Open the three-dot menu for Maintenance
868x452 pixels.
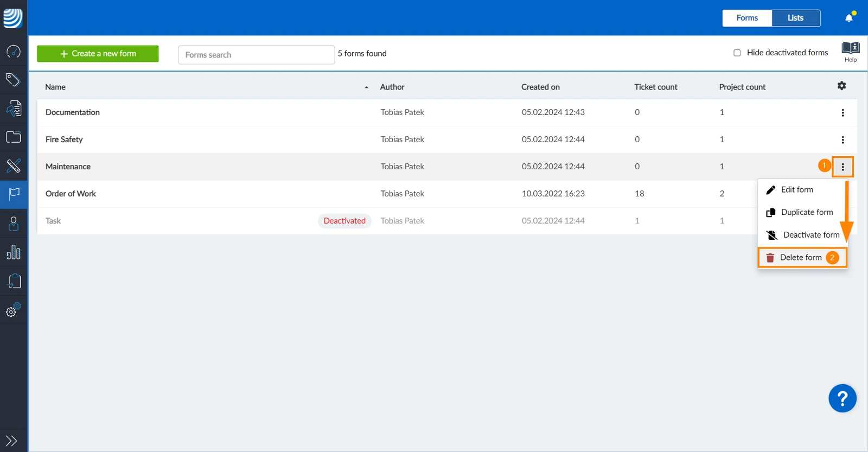click(843, 167)
